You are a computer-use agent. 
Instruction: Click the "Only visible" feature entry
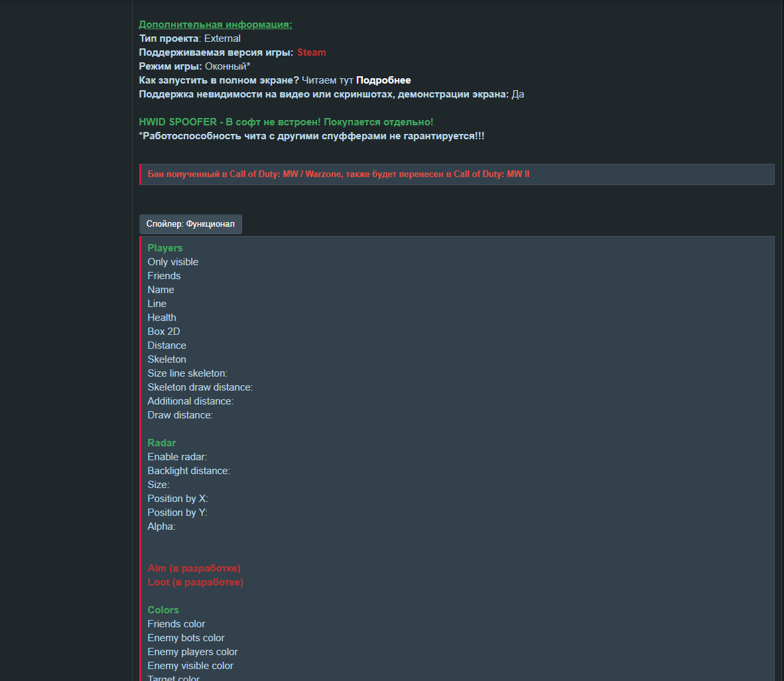[173, 262]
